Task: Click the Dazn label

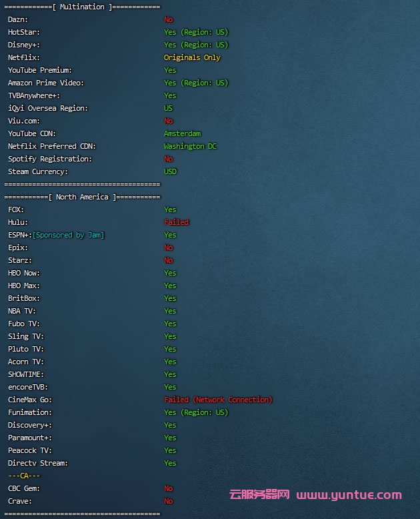Action: coord(18,19)
